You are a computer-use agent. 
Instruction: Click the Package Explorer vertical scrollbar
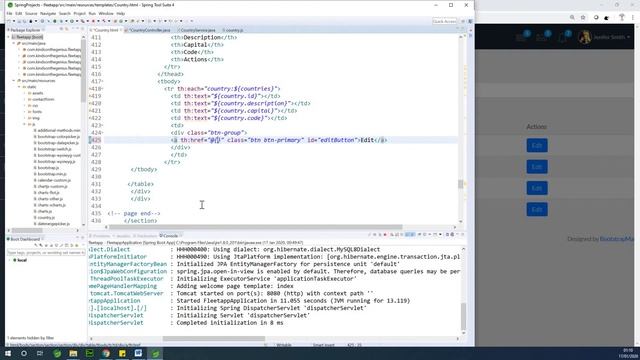[x=83, y=70]
